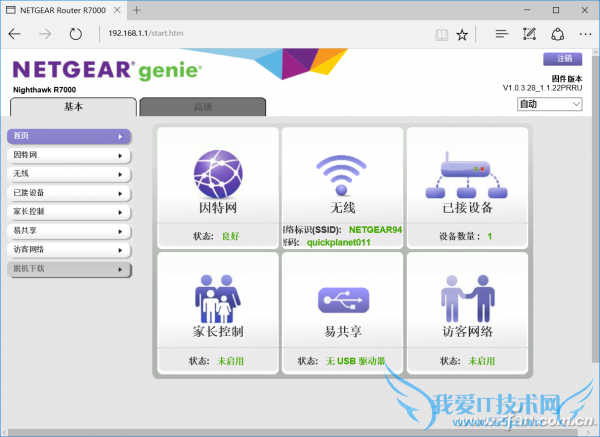Screen dimensions: 600x437
Task: Make a web note with pen icon
Action: (x=530, y=34)
